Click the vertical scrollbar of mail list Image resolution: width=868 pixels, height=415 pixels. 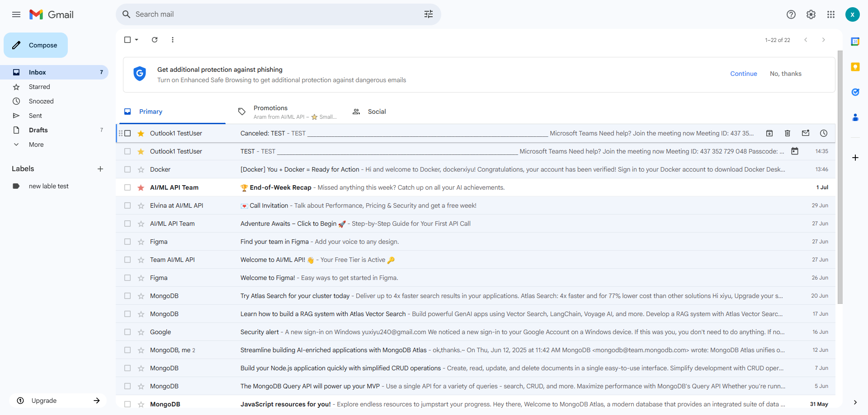pos(840,177)
